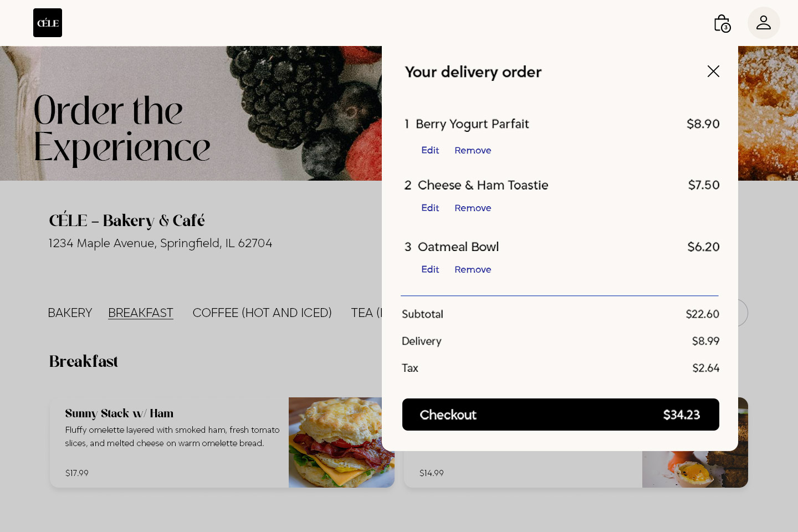The image size is (798, 532).
Task: Edit the Berry Yogurt Parfait
Action: pyautogui.click(x=430, y=150)
